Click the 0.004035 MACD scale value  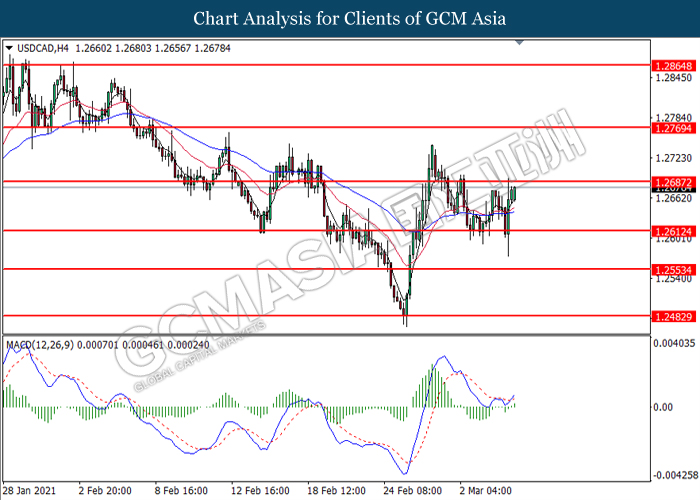click(672, 344)
